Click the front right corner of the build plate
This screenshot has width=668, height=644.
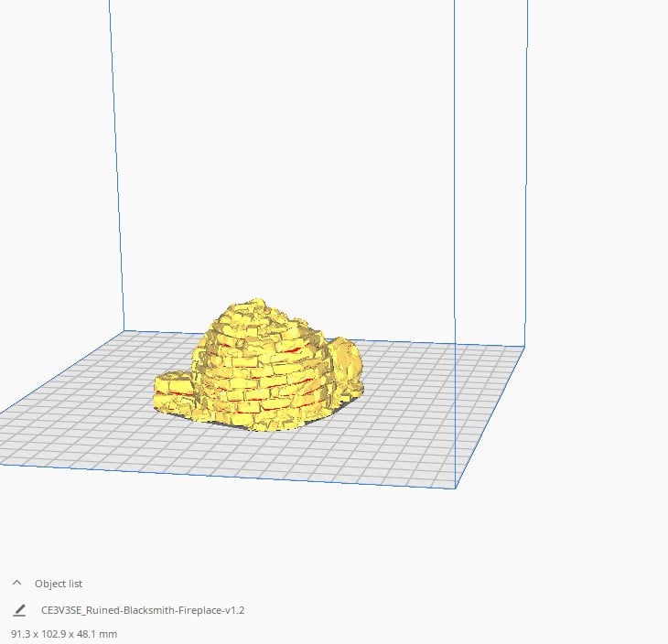tap(455, 488)
